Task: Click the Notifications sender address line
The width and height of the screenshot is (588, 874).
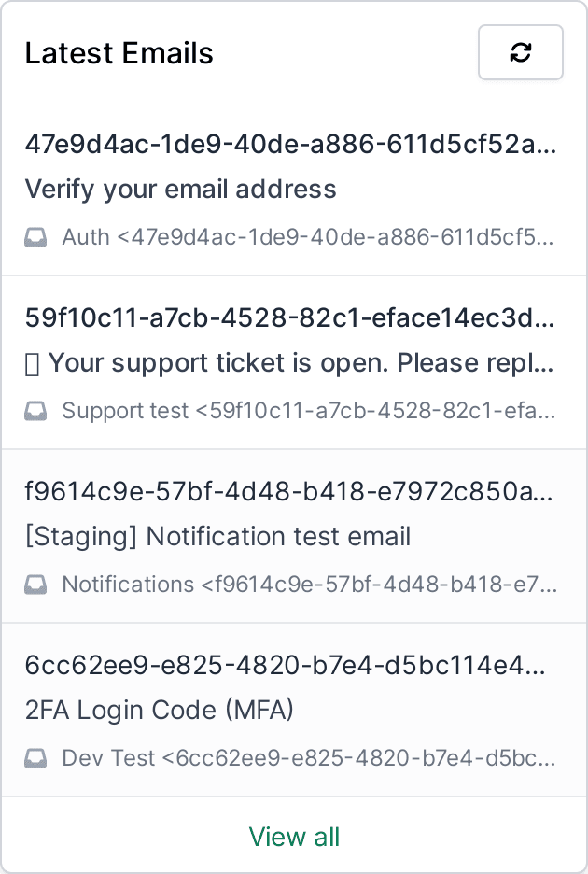Action: (308, 584)
